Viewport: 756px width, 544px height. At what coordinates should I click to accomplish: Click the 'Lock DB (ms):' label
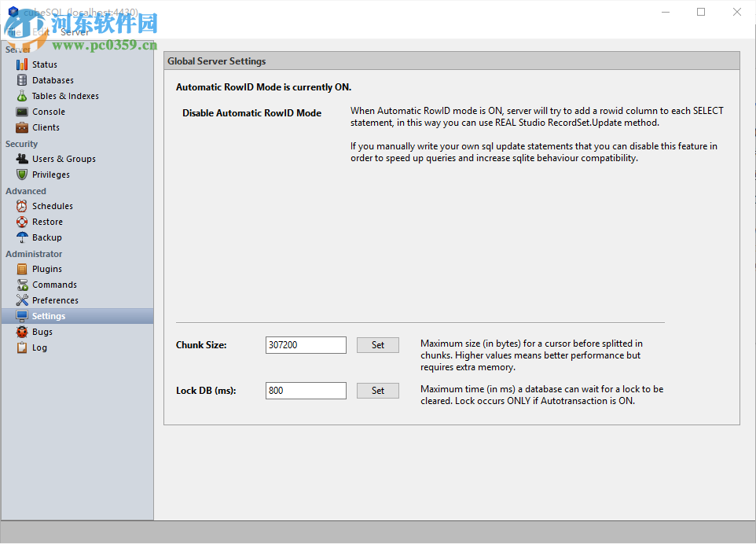click(x=206, y=391)
